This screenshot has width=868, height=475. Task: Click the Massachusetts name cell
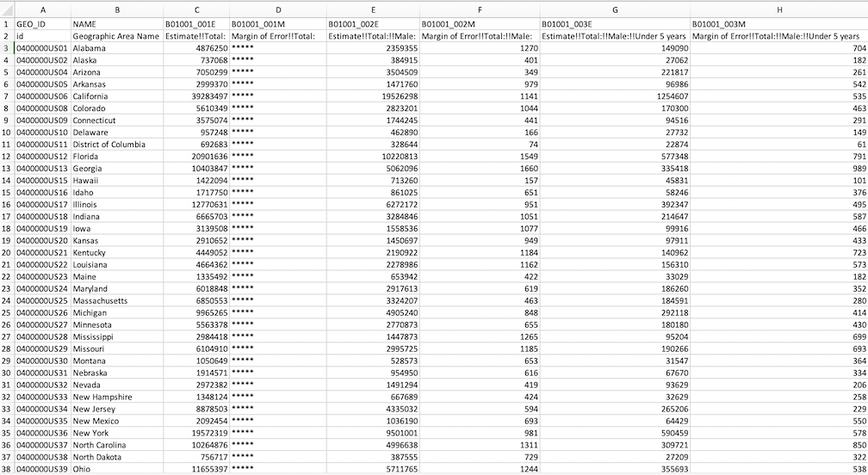tap(116, 301)
